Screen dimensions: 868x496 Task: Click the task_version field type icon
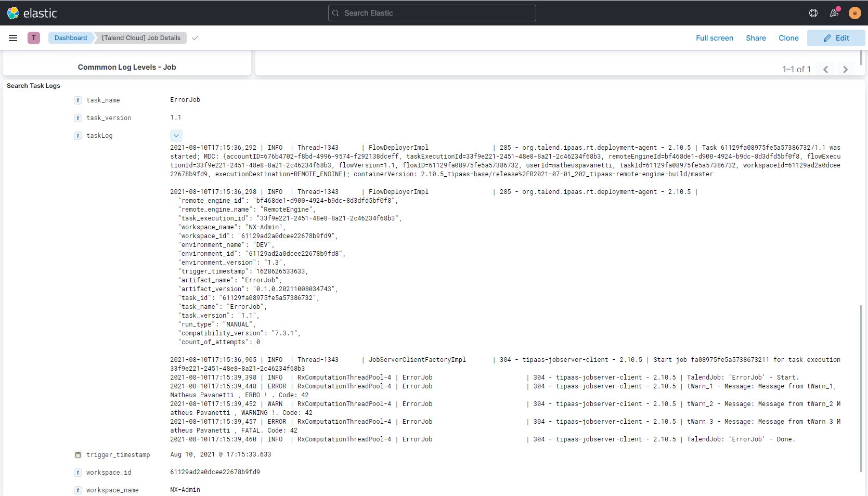coord(78,118)
